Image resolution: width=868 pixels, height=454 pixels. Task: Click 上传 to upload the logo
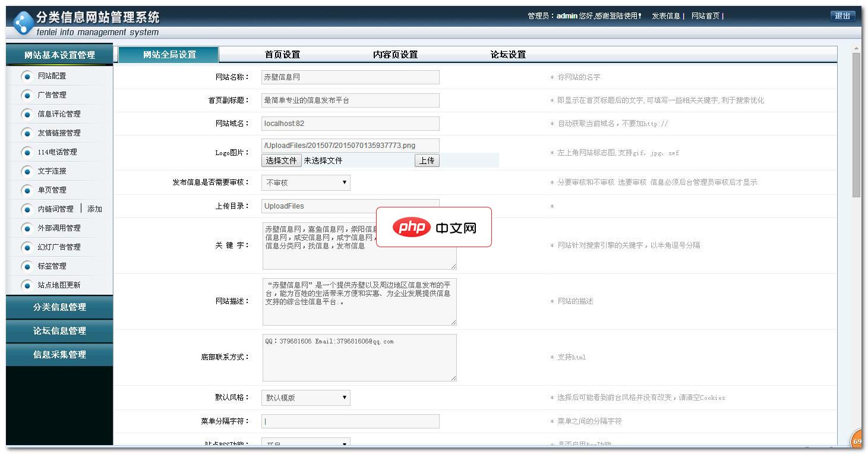pos(427,160)
